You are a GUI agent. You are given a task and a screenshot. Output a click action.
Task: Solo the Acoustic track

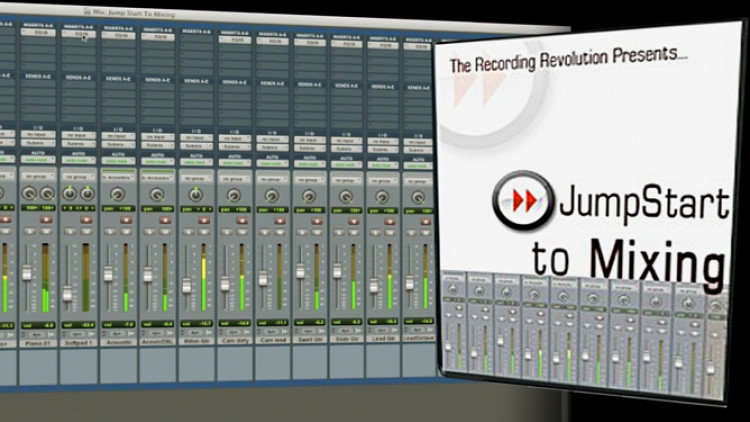110,232
